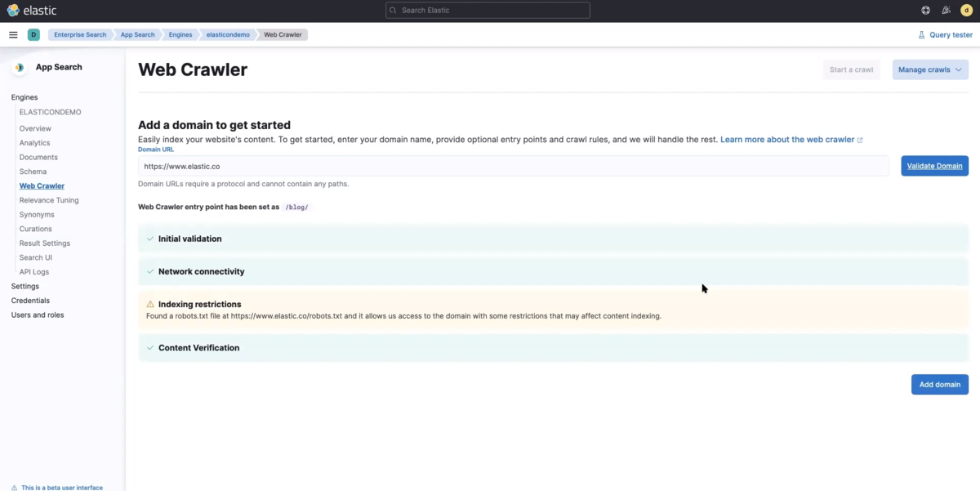Expand the Initial validation panel
This screenshot has height=491, width=980.
point(553,239)
